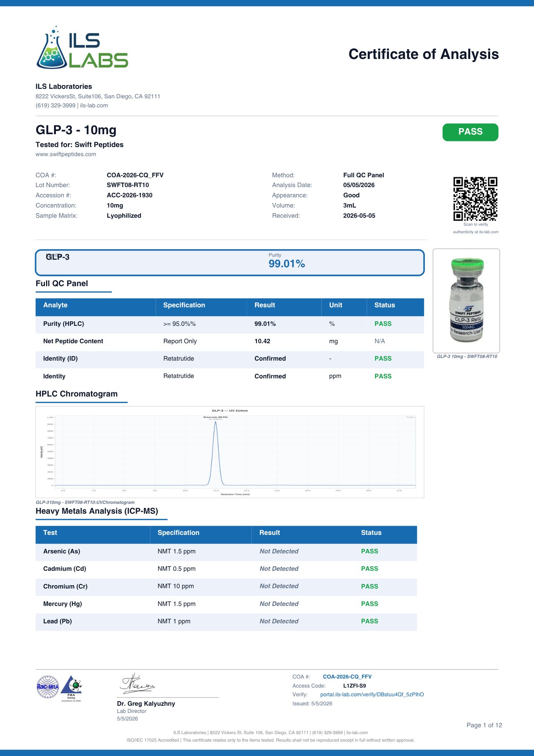Click Arsenic (As) row label
The height and width of the screenshot is (756, 534).
coord(62,551)
